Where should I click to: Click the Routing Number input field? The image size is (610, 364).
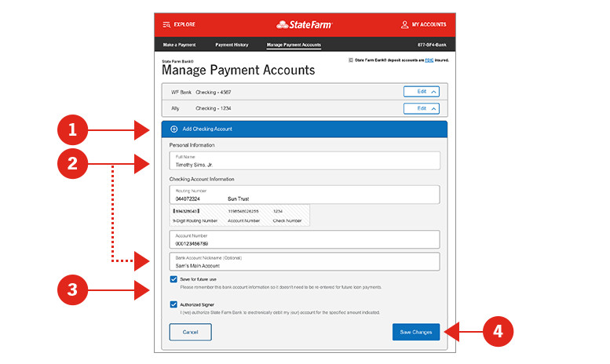305,195
